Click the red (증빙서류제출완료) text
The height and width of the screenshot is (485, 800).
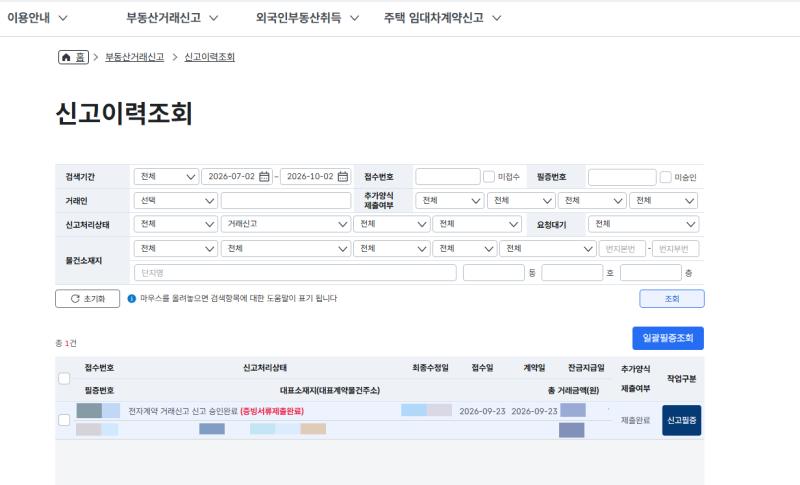(272, 411)
